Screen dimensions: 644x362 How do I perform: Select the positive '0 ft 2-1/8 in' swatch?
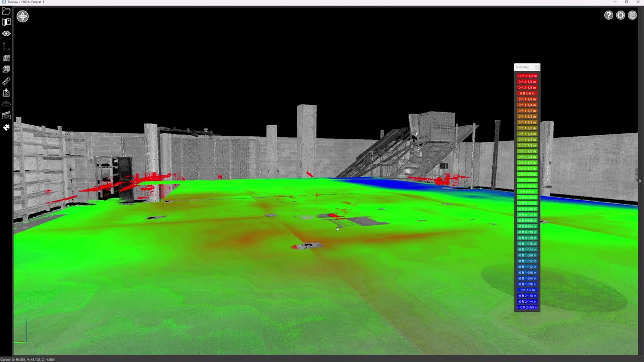coord(527,87)
